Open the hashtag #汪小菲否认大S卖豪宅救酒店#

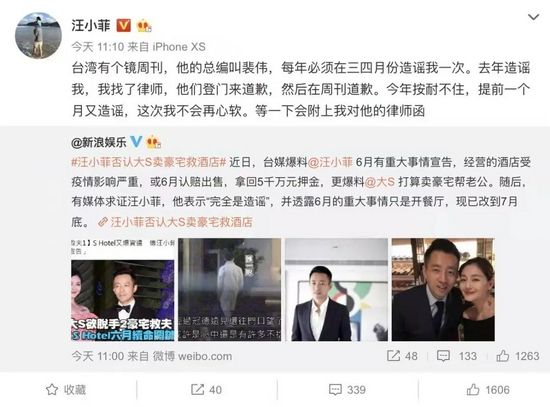coord(149,162)
